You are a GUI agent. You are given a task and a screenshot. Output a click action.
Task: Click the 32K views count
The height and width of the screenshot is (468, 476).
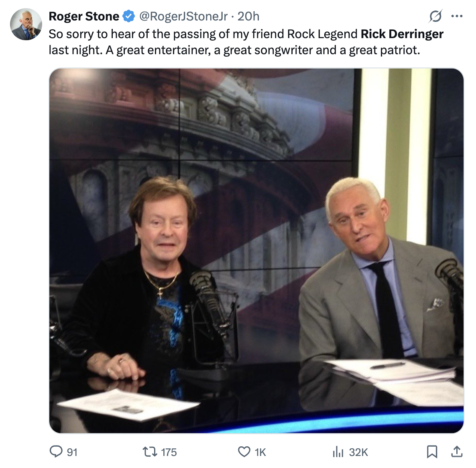(x=358, y=452)
